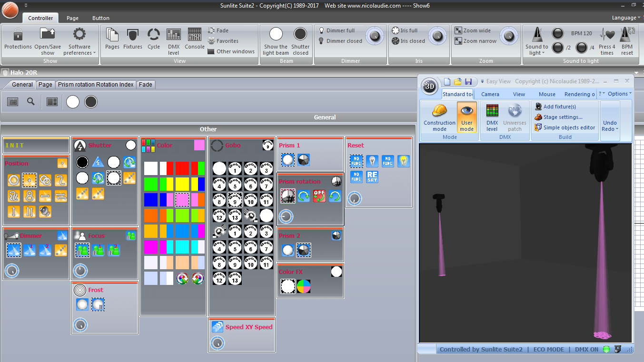Click the Zoom narrow button
This screenshot has width=644, height=362.
[x=476, y=41]
